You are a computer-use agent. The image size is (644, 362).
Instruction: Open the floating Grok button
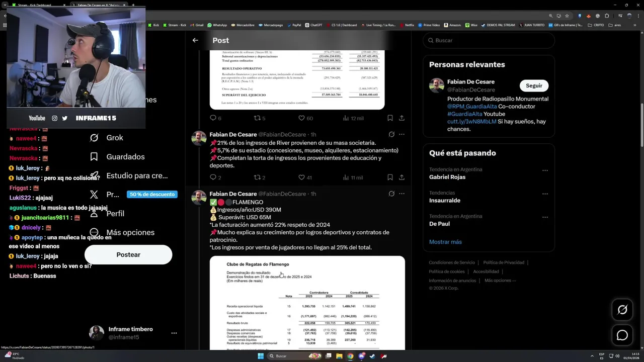click(622, 310)
